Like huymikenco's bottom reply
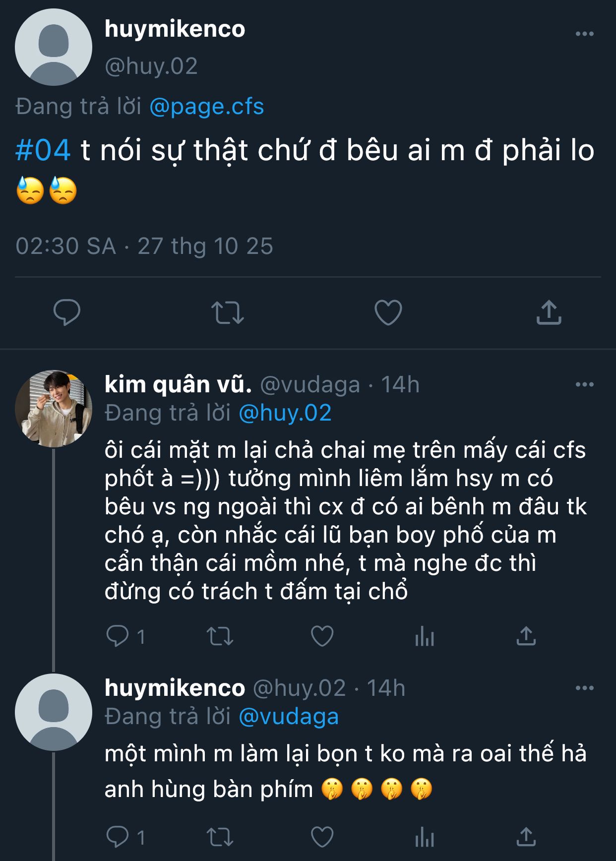 pyautogui.click(x=322, y=837)
